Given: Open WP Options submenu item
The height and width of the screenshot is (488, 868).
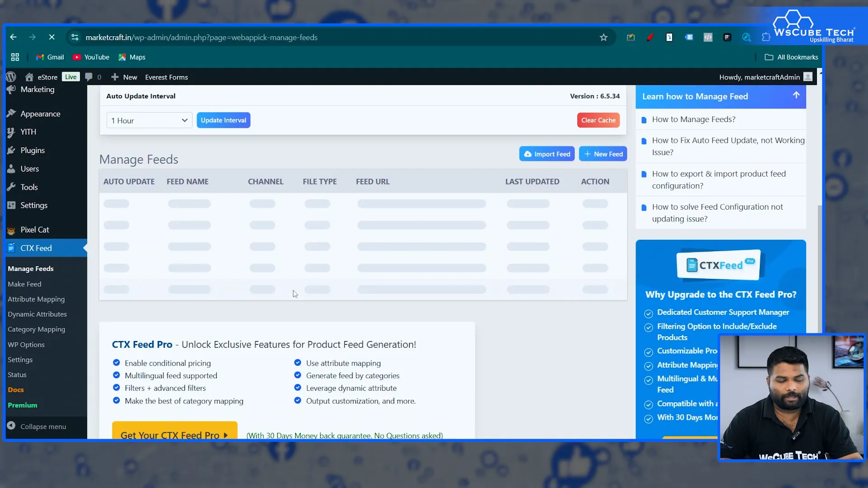Looking at the screenshot, I should click(26, 344).
